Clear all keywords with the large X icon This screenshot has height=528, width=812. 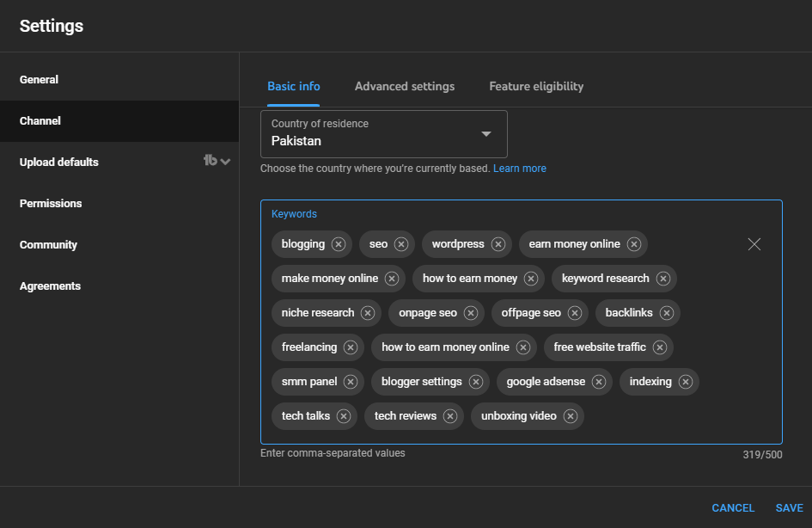pos(754,244)
